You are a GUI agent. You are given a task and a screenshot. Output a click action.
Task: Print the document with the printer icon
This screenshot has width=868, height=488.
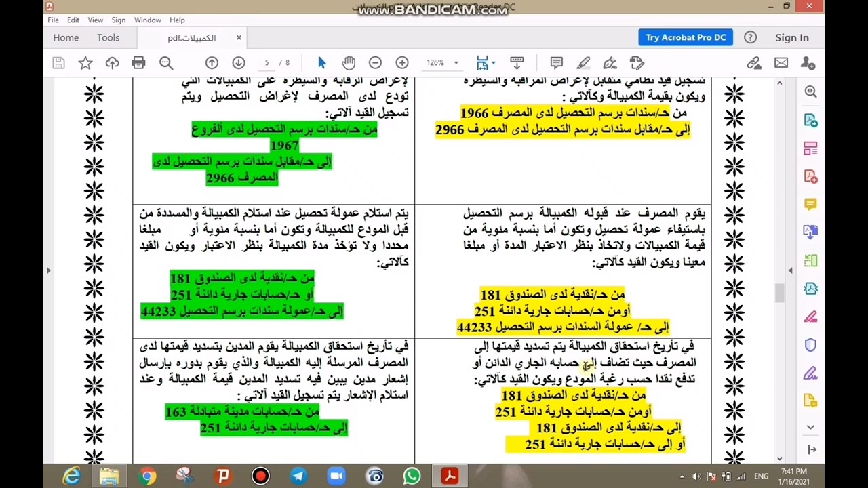pyautogui.click(x=138, y=63)
